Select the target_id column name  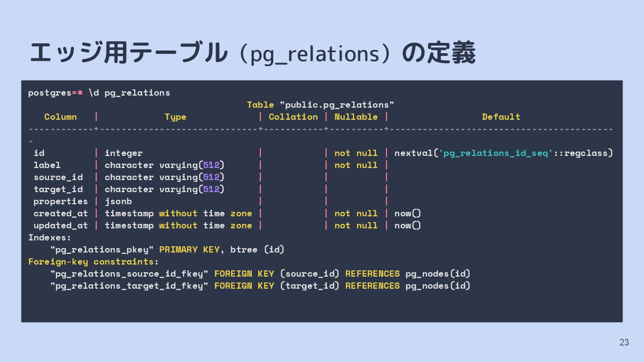[x=58, y=189]
